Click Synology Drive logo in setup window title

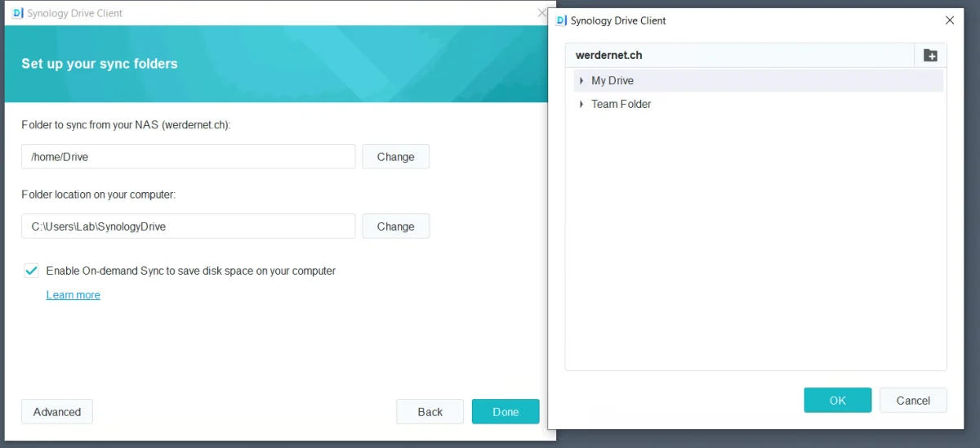18,13
